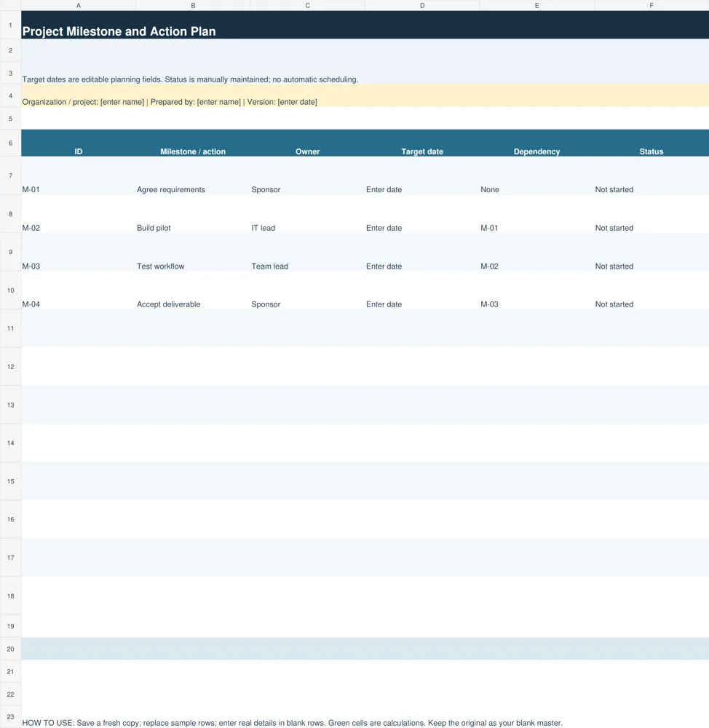Click the Dependency header cell
Screen dimensions: 709x728
[537, 143]
